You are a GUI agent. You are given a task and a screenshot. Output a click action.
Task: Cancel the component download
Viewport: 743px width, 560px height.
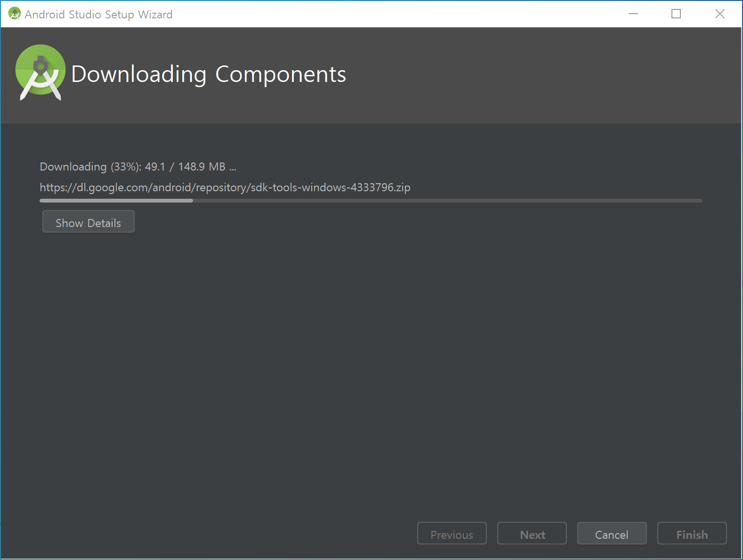(612, 533)
